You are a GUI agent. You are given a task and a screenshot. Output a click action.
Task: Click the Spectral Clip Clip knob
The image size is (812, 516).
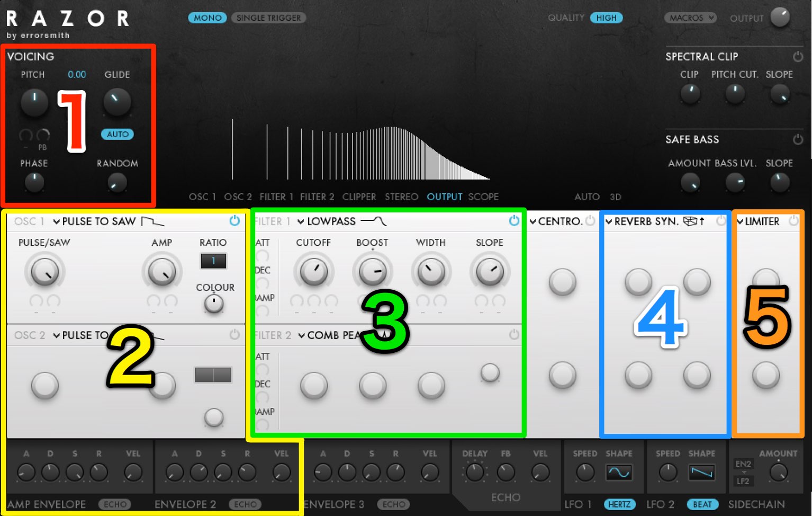(x=690, y=94)
